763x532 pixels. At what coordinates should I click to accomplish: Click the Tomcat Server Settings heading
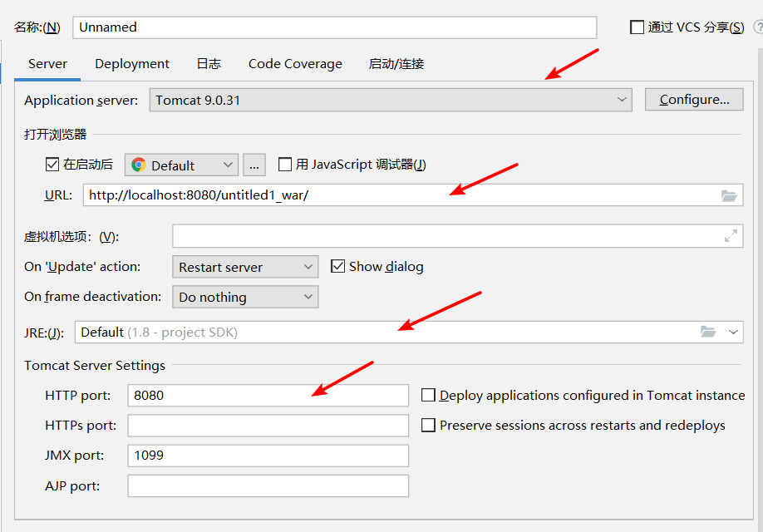[x=95, y=365]
